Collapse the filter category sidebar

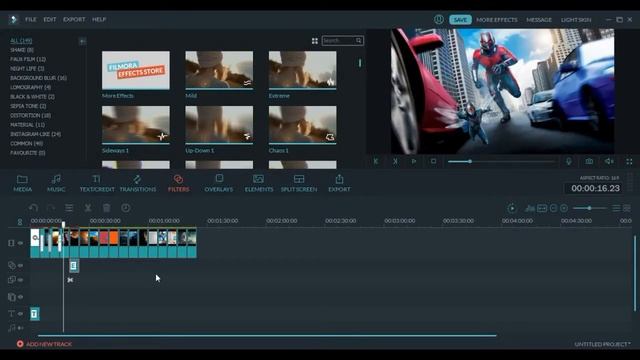82,41
